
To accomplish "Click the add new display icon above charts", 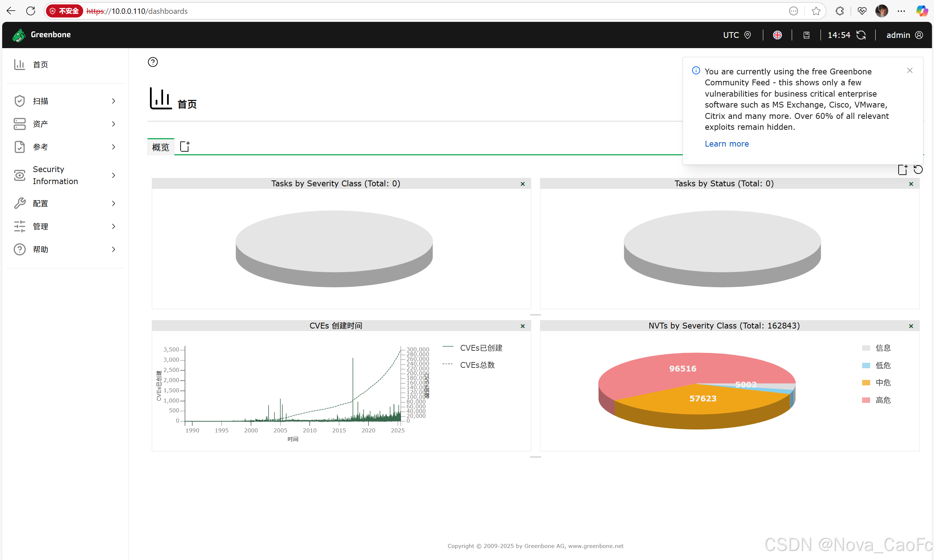I will tap(902, 170).
